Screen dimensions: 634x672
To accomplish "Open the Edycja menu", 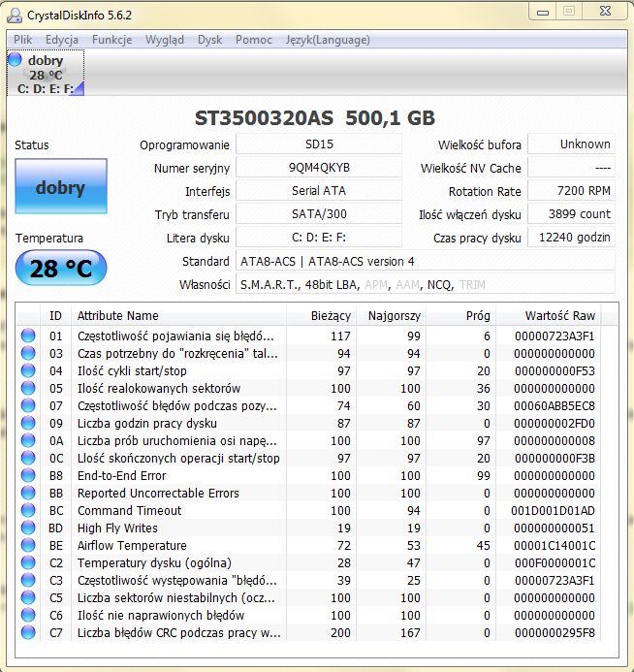I will tap(62, 40).
